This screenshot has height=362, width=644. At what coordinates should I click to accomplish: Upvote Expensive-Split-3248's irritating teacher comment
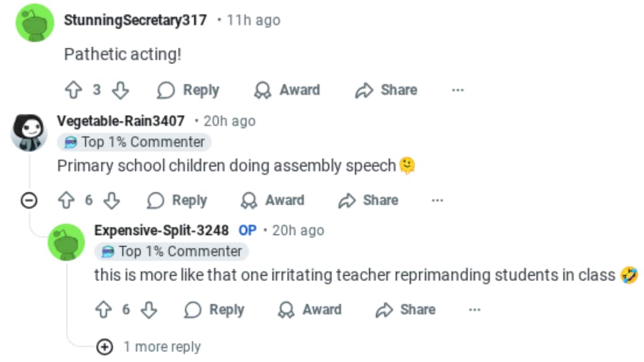103,310
